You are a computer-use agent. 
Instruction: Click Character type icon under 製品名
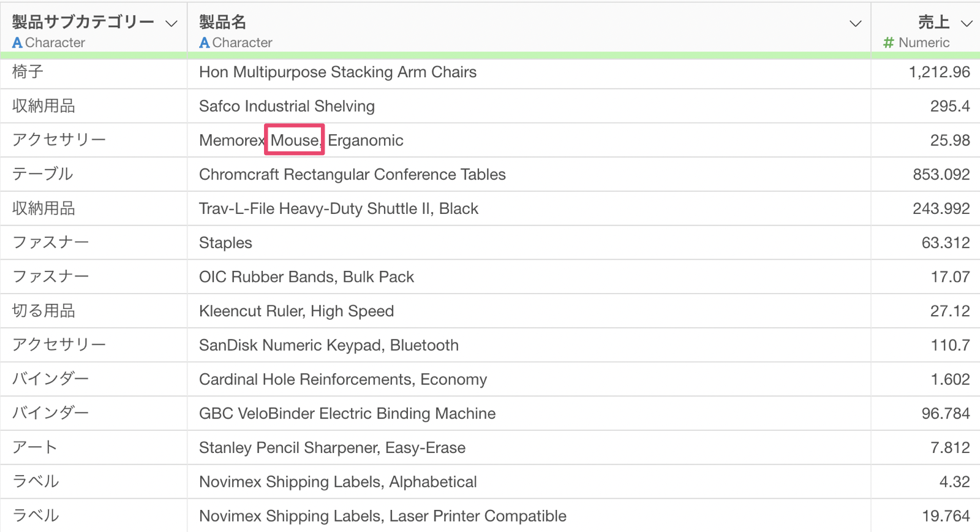(205, 43)
